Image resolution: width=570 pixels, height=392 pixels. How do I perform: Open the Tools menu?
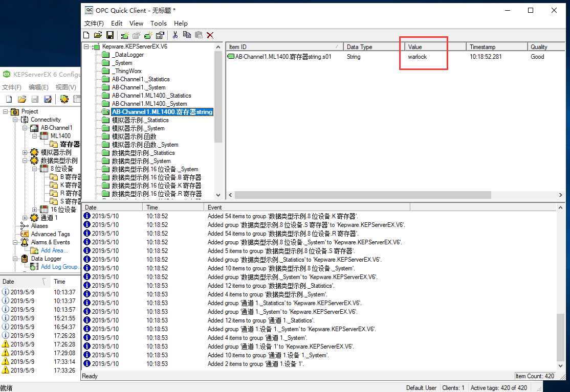(159, 23)
